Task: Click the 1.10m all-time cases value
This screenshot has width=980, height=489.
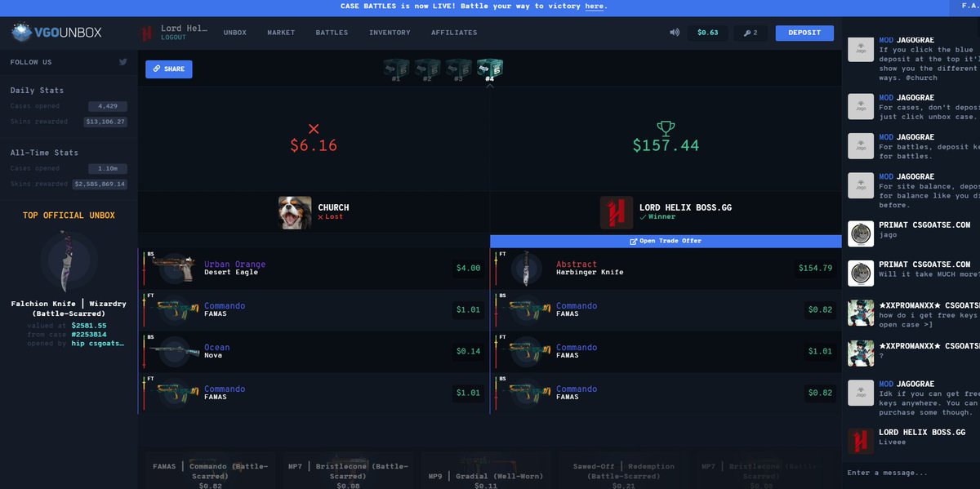Action: tap(107, 168)
